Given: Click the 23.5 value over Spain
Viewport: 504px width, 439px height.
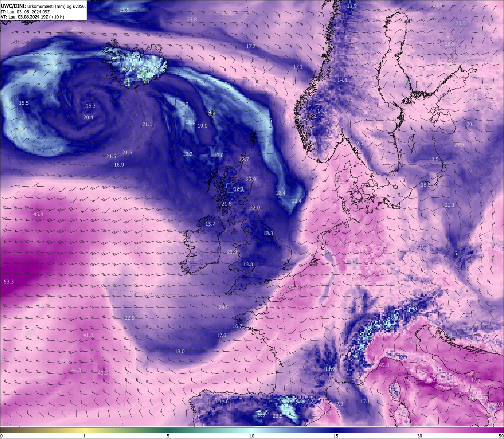Looking at the screenshot, I should [x=278, y=416].
